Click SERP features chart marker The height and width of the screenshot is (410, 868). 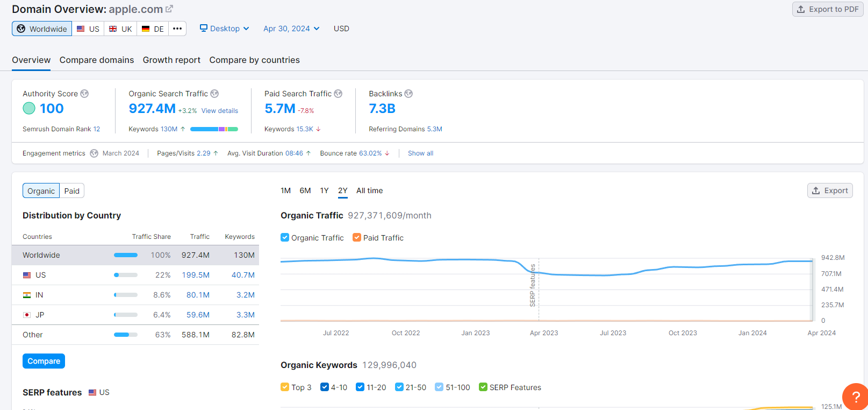533,285
